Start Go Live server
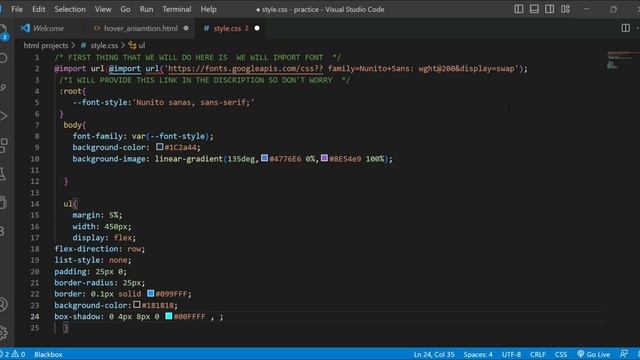This screenshot has width=640, height=360. [593, 354]
